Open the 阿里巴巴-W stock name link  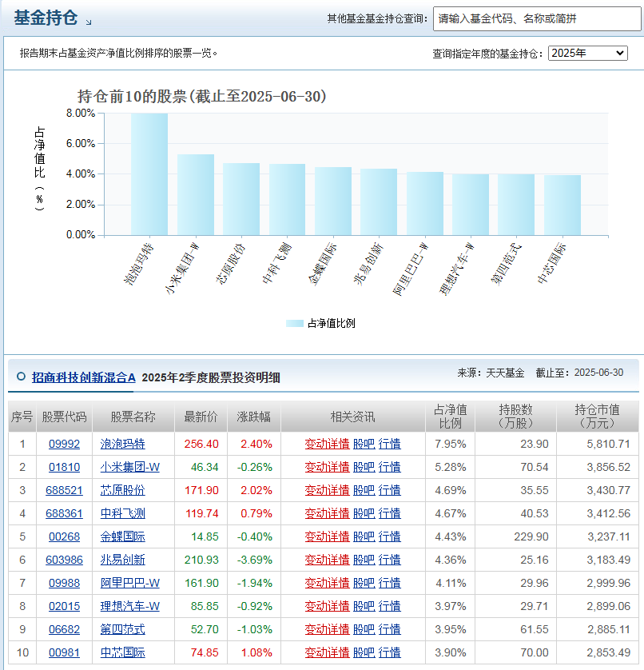coord(129,583)
